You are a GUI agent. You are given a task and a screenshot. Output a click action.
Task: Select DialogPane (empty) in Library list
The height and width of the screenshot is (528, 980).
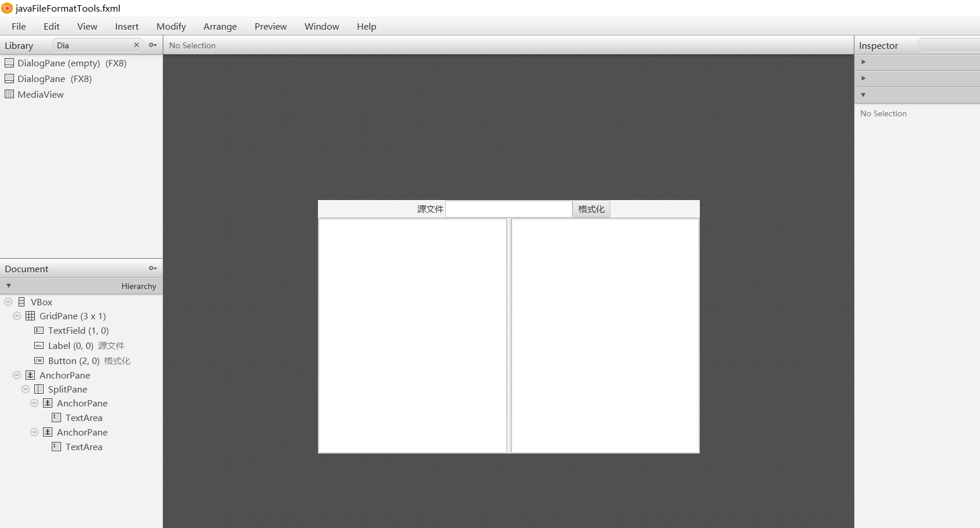(81, 63)
